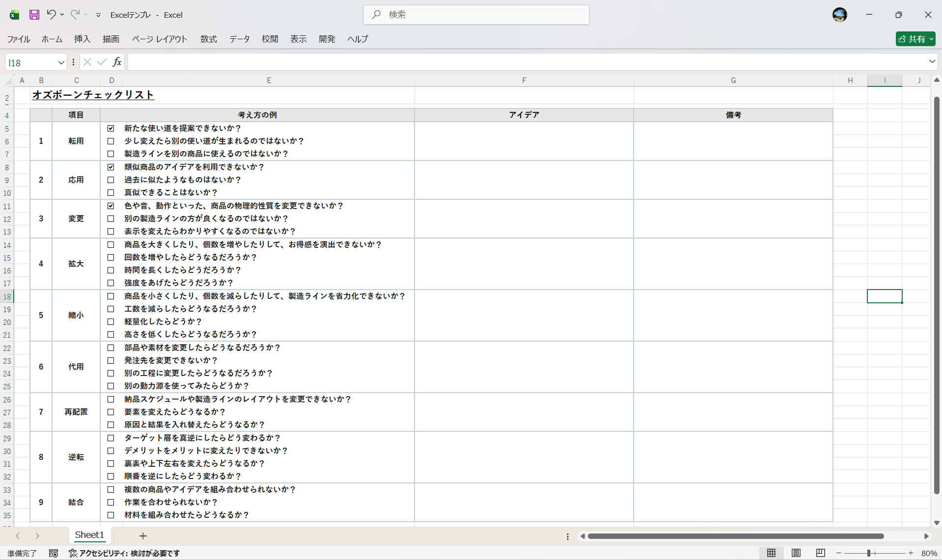Viewport: 942px width, 560px height.
Task: Open user account profile picture
Action: (x=839, y=15)
